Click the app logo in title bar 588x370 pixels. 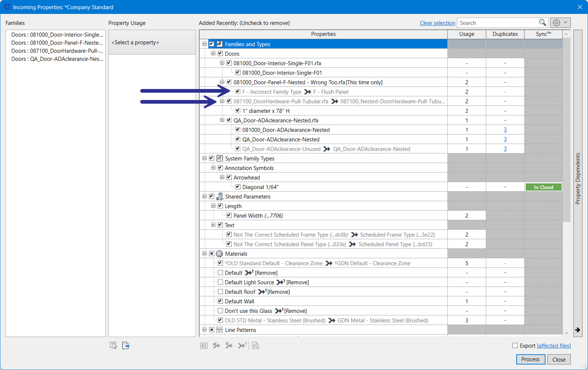point(7,7)
